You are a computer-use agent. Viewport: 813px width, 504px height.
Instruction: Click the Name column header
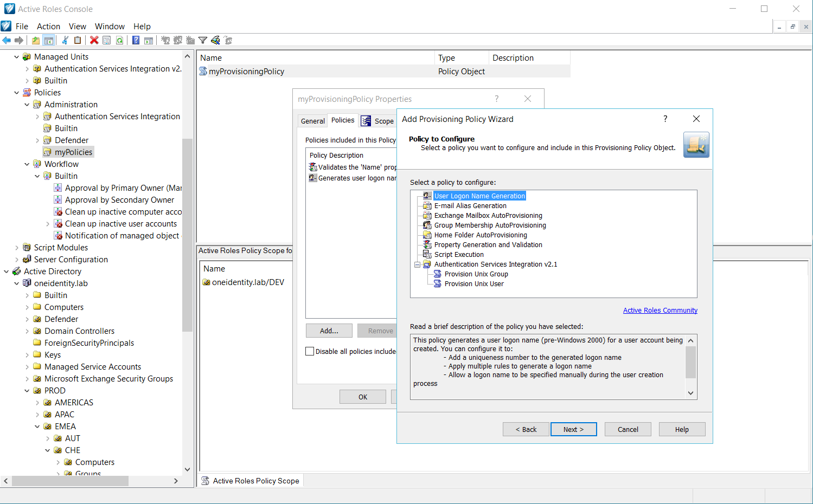316,57
